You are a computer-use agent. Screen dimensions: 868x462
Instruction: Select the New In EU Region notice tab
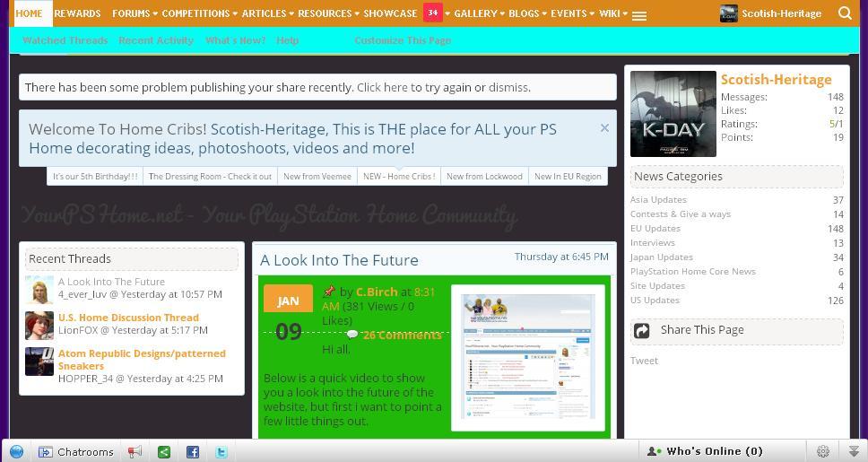(x=568, y=176)
